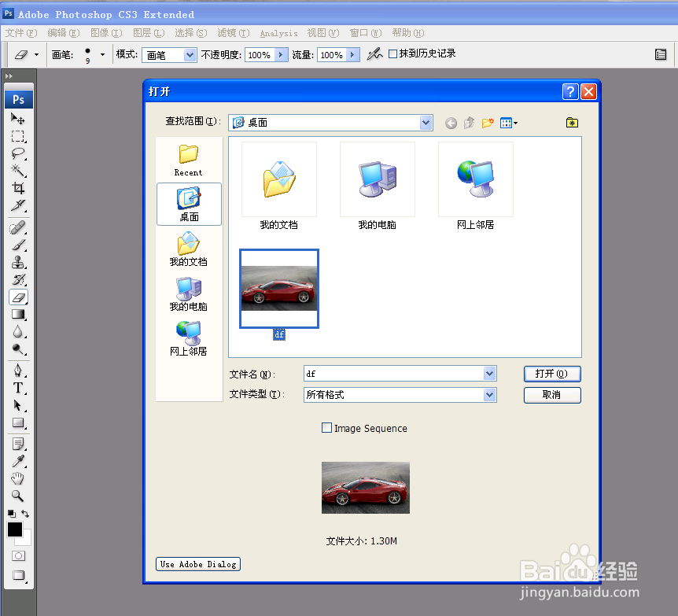Select the Move tool
Image resolution: width=678 pixels, height=616 pixels.
pyautogui.click(x=17, y=118)
